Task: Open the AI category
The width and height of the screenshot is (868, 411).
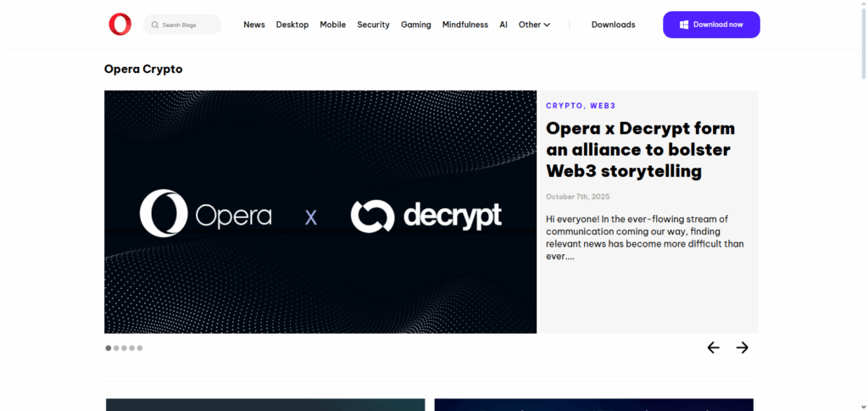Action: point(504,25)
